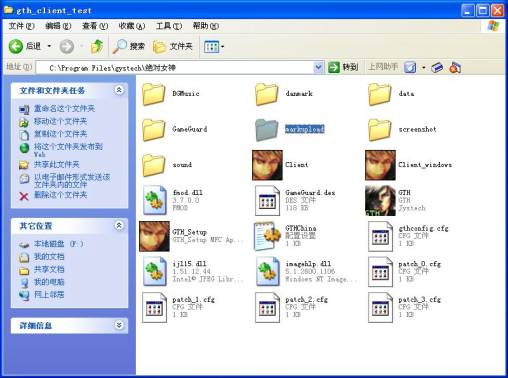This screenshot has width=508, height=378.
Task: Click the 上网助手 toolbar icon before its arrow
Action: [x=410, y=68]
